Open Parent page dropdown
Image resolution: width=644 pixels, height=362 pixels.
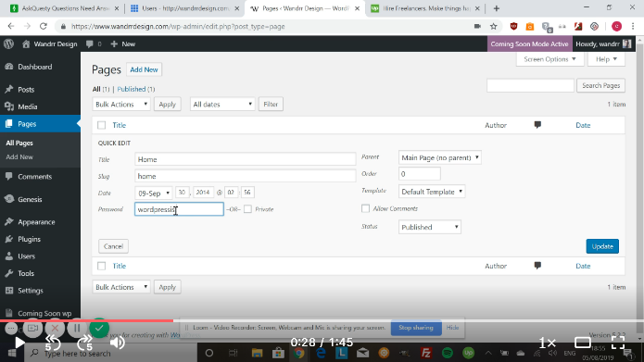pos(439,157)
